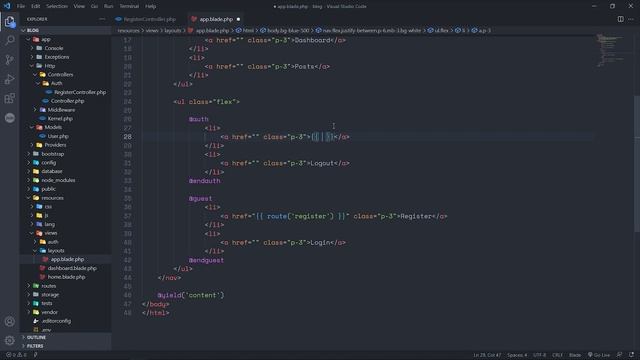Click the feedback icon in status bar
Image resolution: width=640 pixels, height=360 pixels.
coord(620,355)
